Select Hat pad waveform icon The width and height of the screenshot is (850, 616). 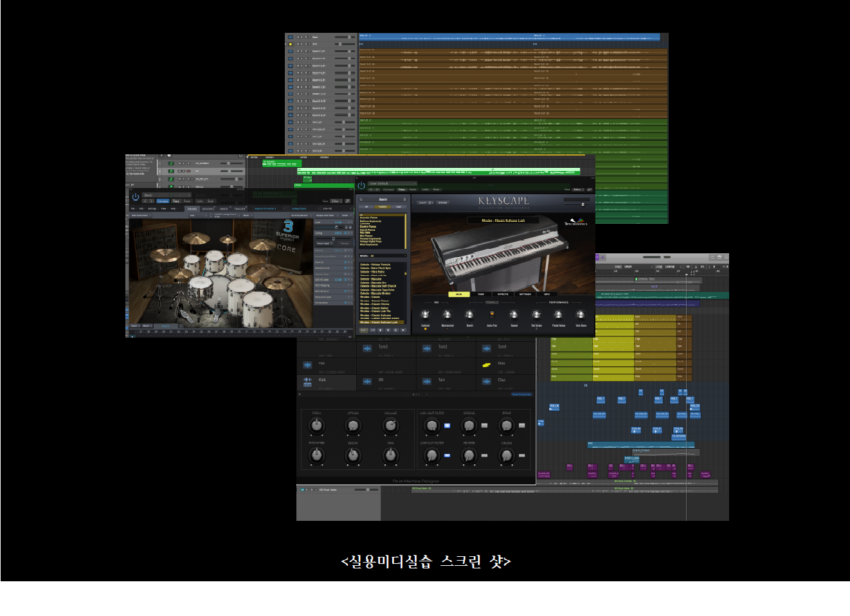pyautogui.click(x=307, y=365)
